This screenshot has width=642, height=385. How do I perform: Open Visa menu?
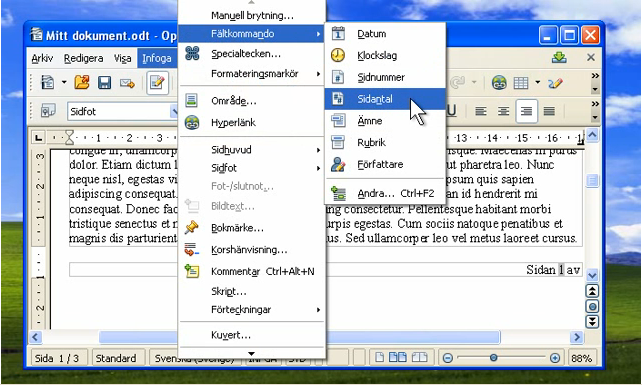coord(122,59)
